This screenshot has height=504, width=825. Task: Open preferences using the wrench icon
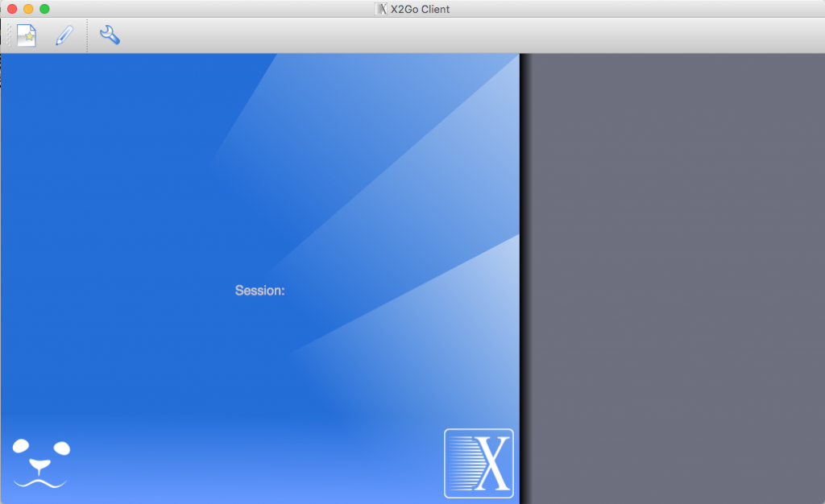(110, 35)
